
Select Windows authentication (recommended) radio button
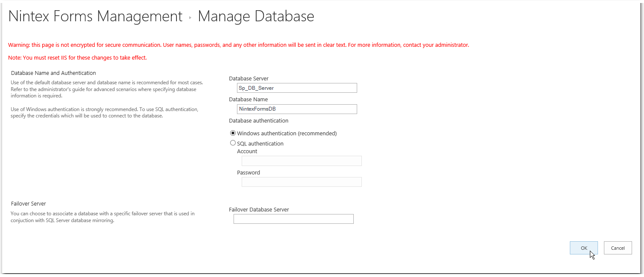click(x=233, y=133)
